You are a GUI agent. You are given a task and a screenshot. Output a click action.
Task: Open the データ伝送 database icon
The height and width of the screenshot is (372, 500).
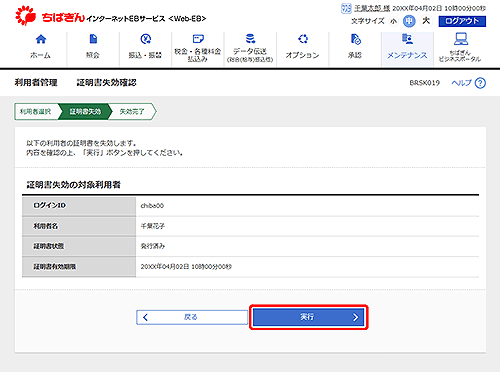[250, 39]
